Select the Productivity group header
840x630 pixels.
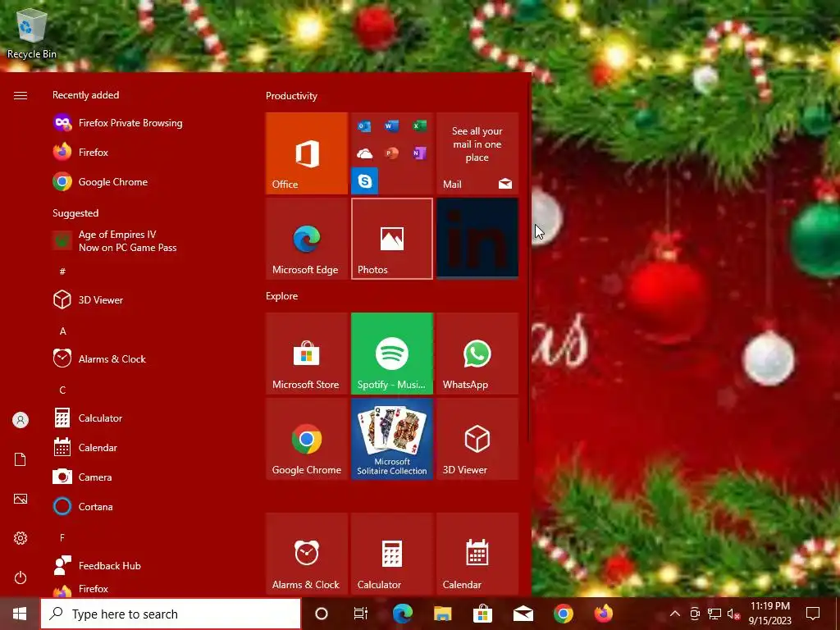291,96
